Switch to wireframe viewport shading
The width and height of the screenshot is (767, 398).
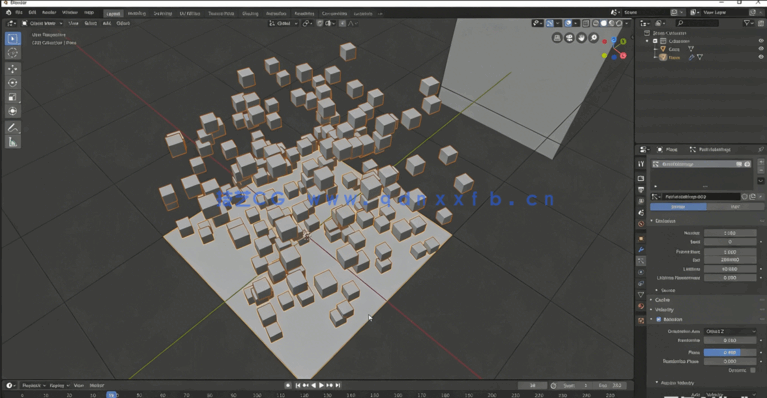tap(596, 23)
